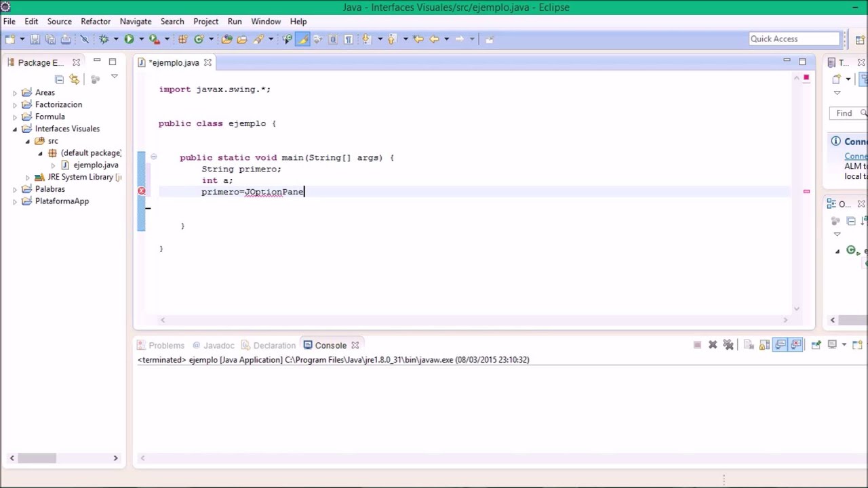Go to Last Edit Location icon
The image size is (868, 488).
pyautogui.click(x=418, y=39)
